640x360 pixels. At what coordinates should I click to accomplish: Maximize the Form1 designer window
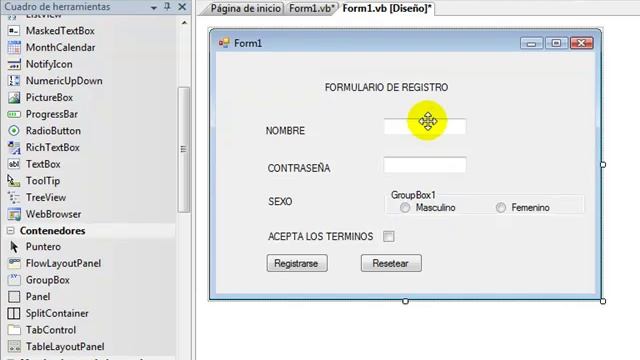tap(556, 43)
